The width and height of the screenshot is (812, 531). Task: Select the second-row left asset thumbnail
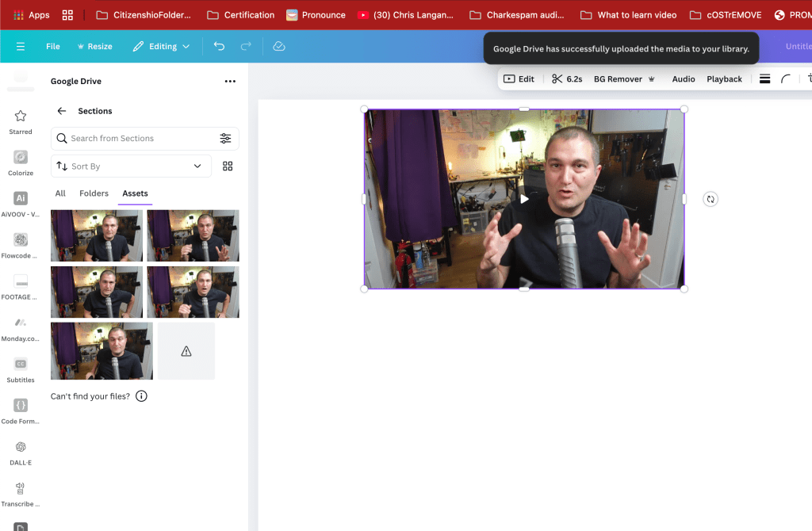pyautogui.click(x=96, y=292)
